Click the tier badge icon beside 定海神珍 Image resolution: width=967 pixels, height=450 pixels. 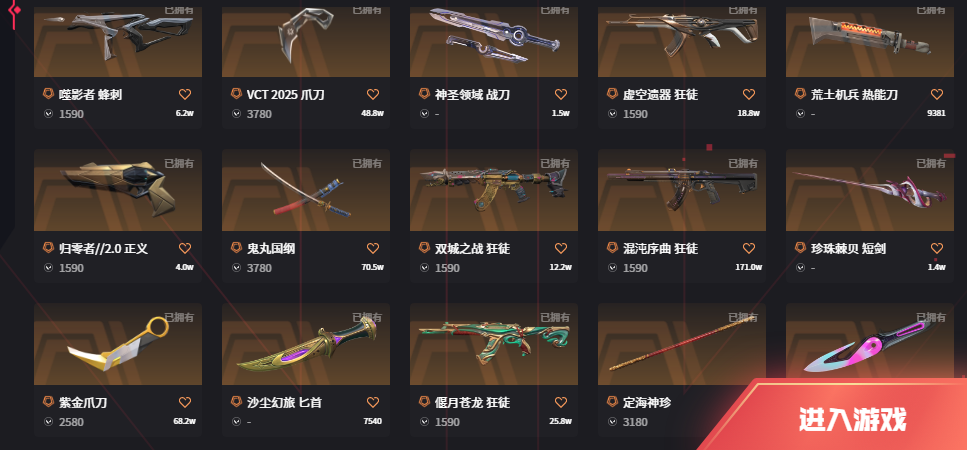[x=612, y=403]
